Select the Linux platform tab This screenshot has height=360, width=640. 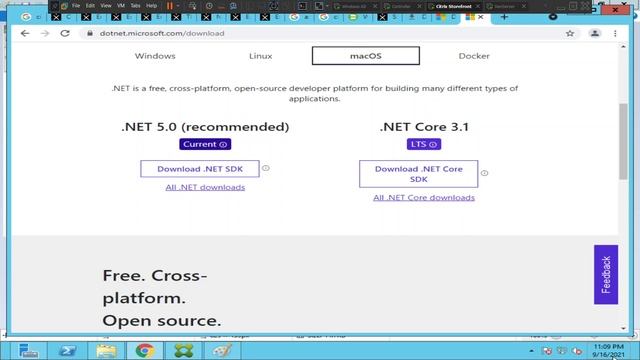point(260,56)
